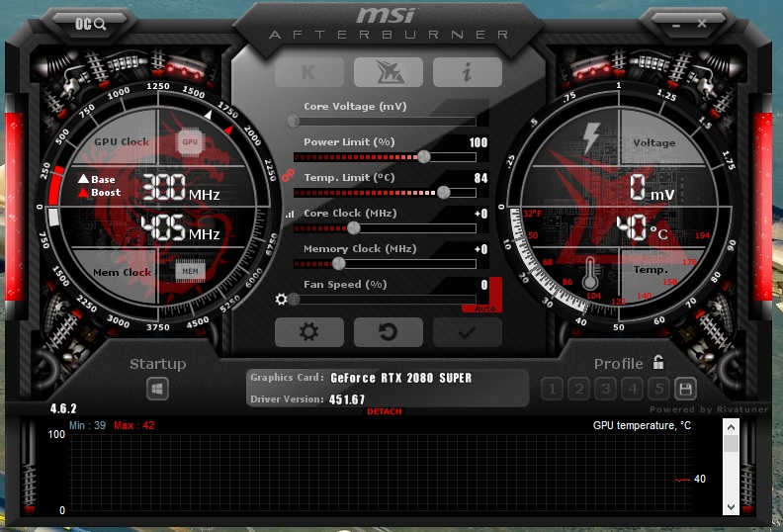Click the GPU chip icon in the gauge
The width and height of the screenshot is (783, 532).
[x=190, y=141]
